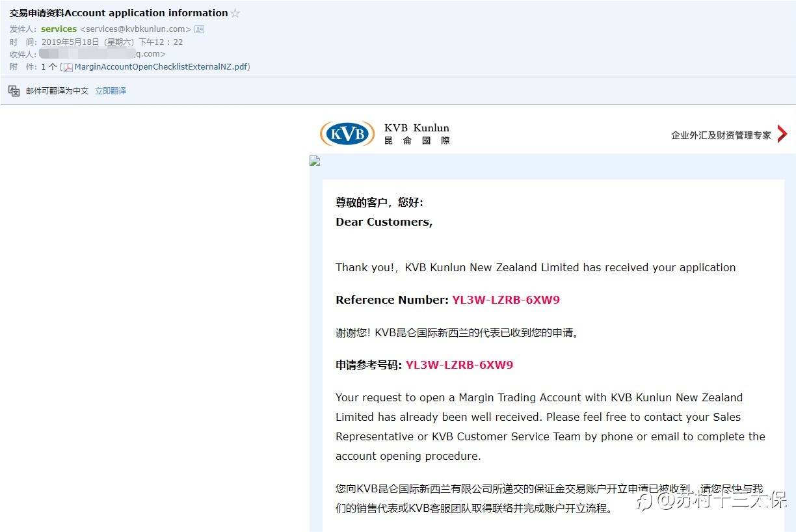Click the pink code after Reference Number
The width and height of the screenshot is (796, 532).
[x=506, y=300]
